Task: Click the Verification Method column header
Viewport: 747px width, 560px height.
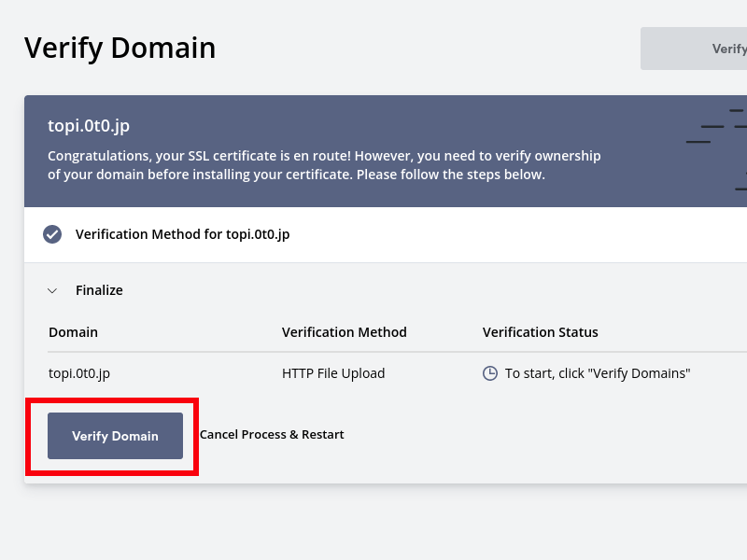Action: pyautogui.click(x=344, y=332)
